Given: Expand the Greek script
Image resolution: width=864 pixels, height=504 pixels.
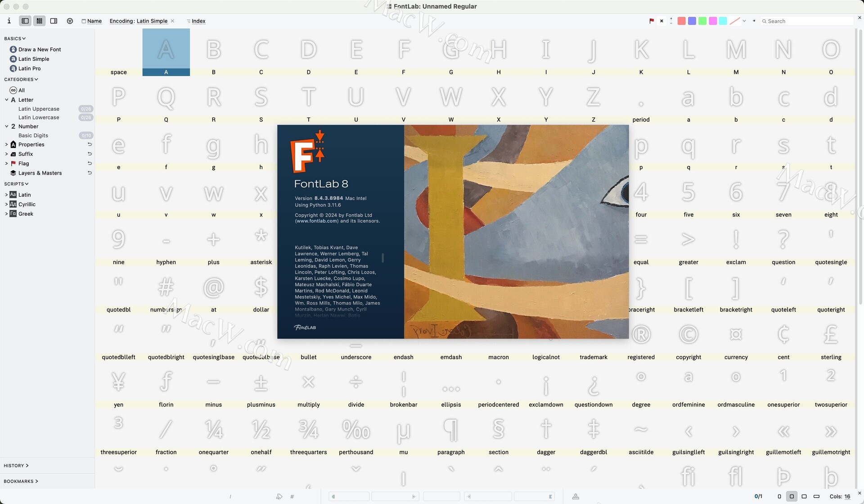Looking at the screenshot, I should click(x=6, y=214).
